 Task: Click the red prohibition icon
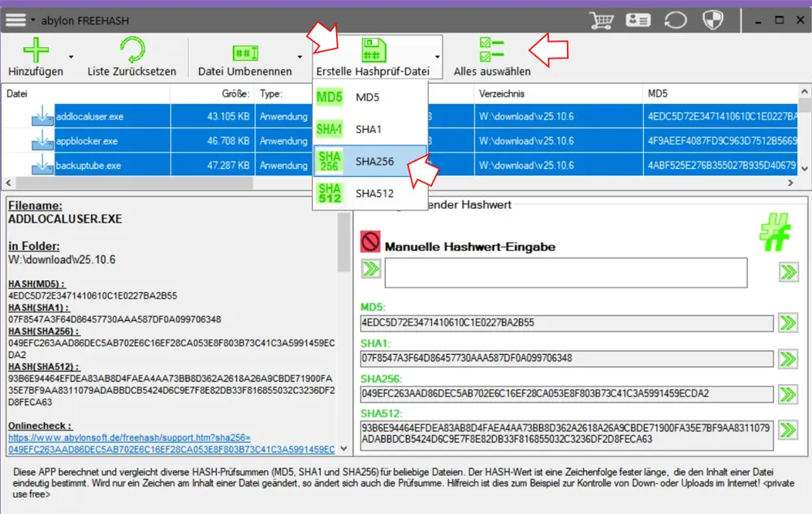tap(370, 242)
